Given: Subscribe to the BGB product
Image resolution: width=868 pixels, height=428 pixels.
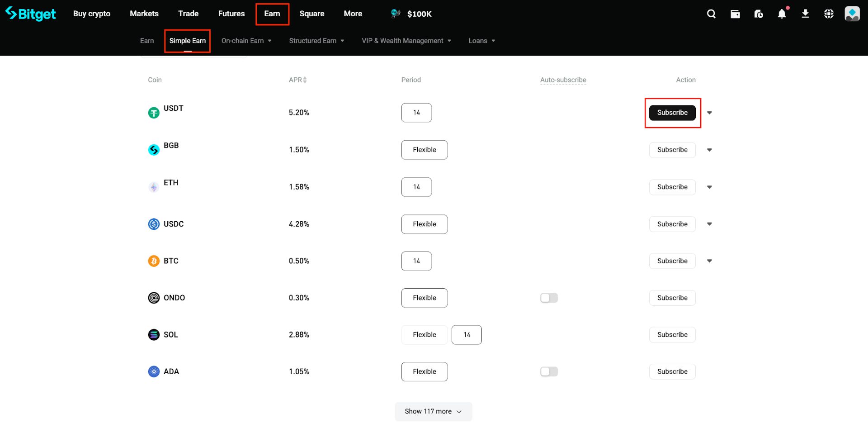Looking at the screenshot, I should [672, 150].
